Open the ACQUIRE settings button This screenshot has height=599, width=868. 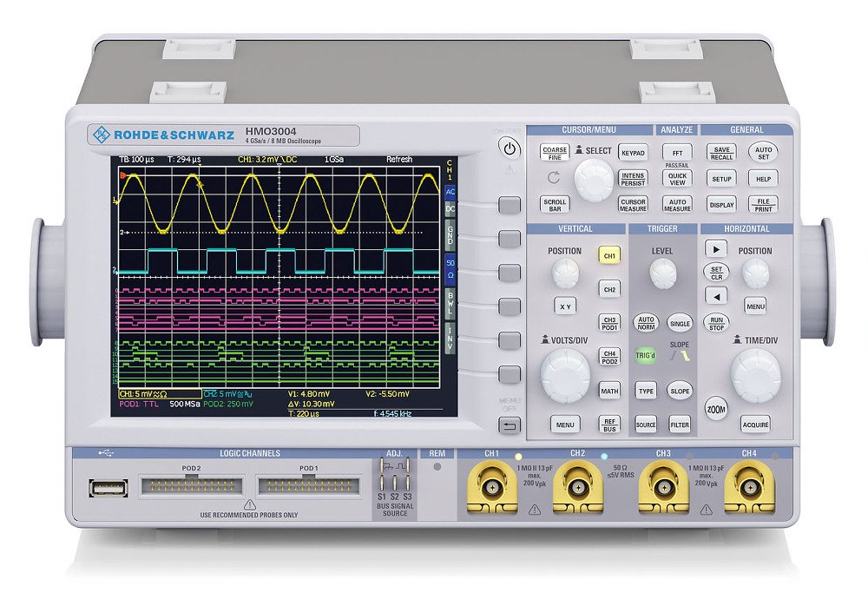(756, 425)
